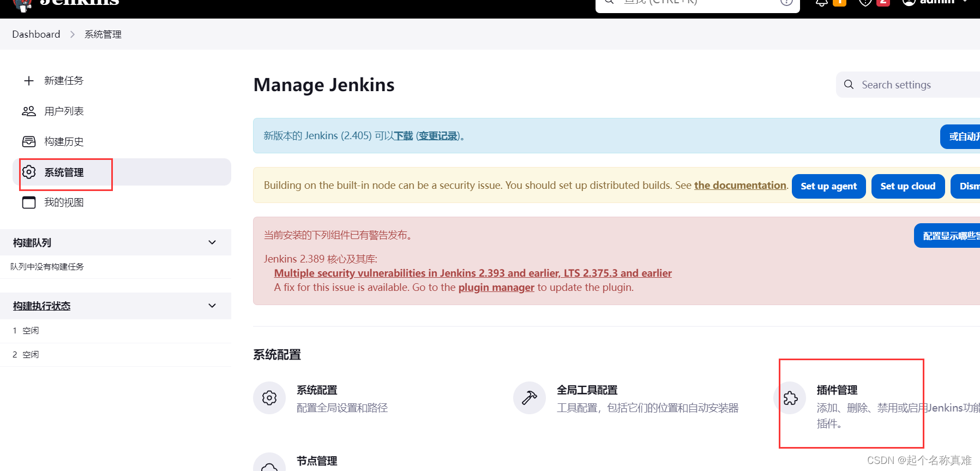Click the 系统管理 breadcrumb

click(103, 34)
